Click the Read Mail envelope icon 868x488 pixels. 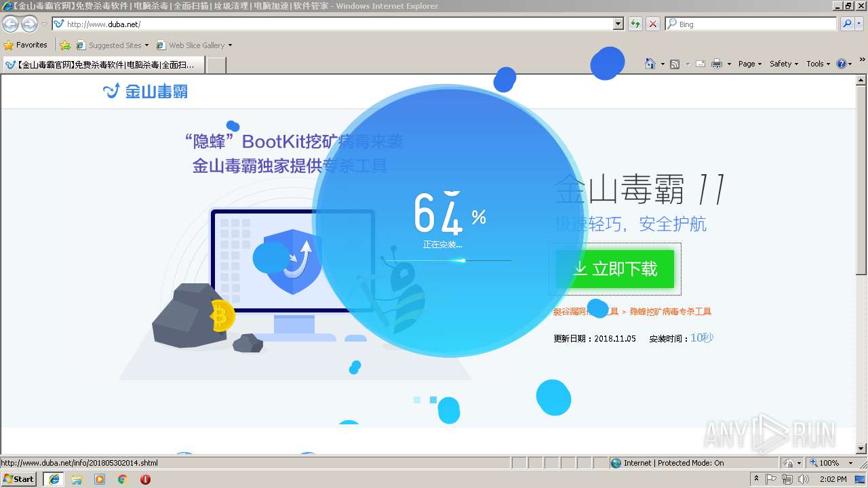pos(701,64)
